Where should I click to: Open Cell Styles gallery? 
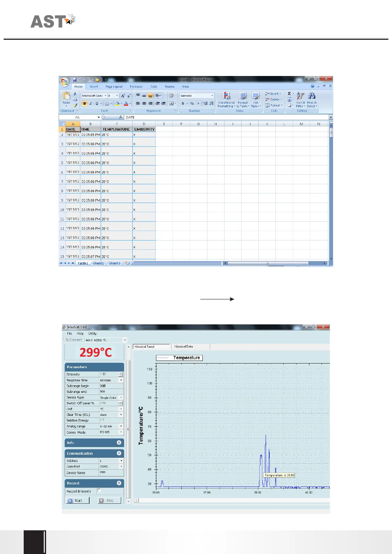256,100
